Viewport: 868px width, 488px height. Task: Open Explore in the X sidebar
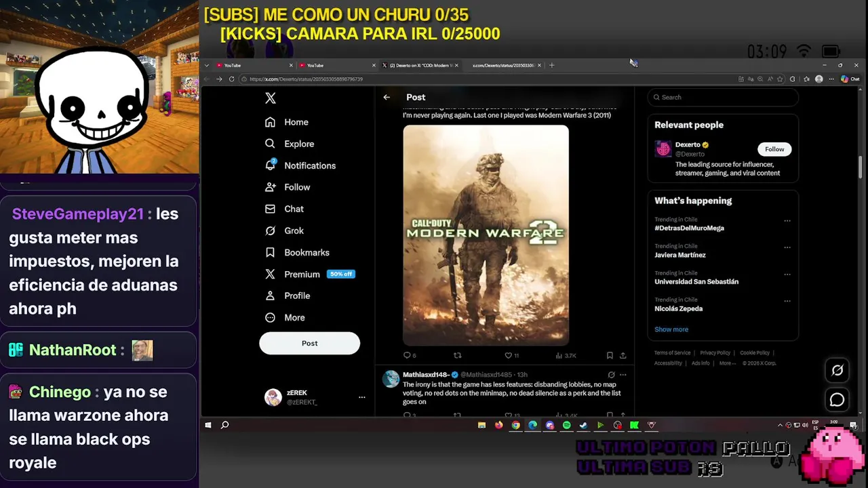290,144
